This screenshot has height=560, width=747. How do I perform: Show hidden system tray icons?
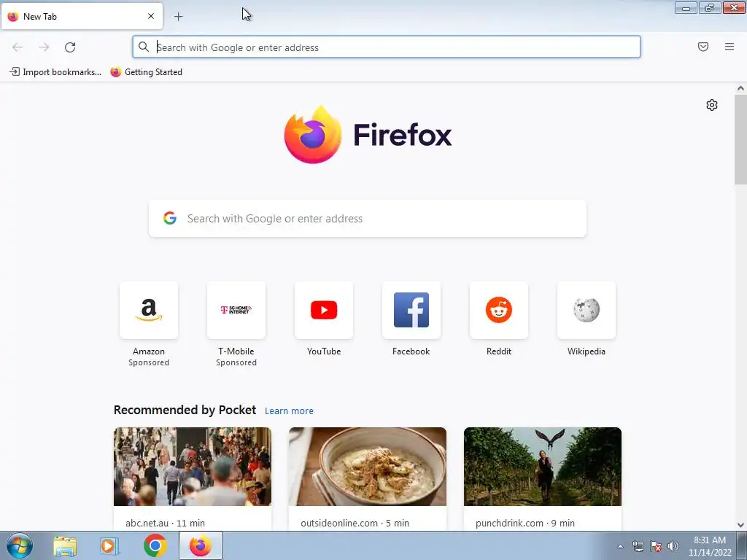pos(620,546)
